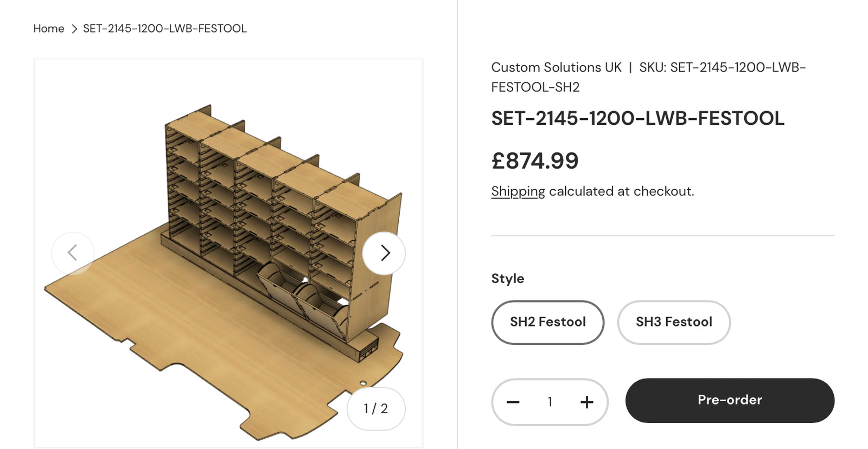Click the breadcrumb chevron separator
Screen dimensions: 868x449
pos(74,29)
